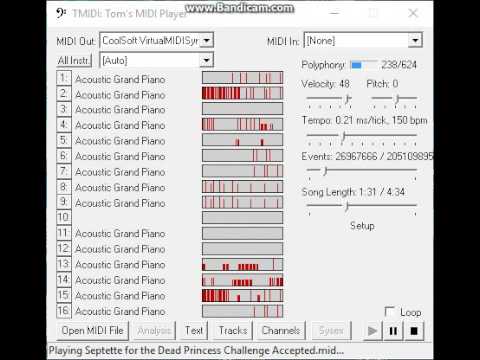Stop the MIDI playback
480x360 pixels.
tap(414, 331)
